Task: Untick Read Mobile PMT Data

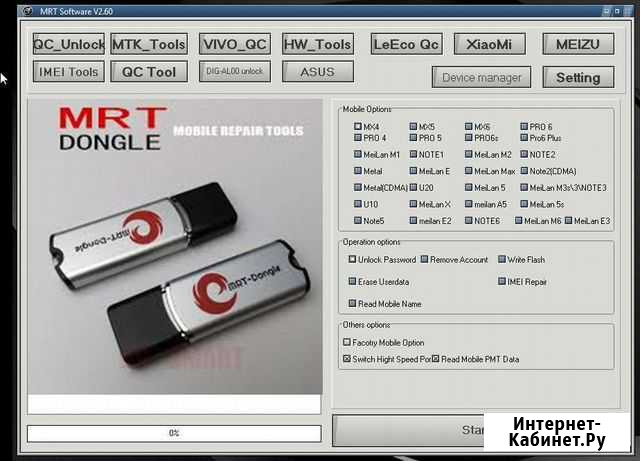Action: point(436,359)
